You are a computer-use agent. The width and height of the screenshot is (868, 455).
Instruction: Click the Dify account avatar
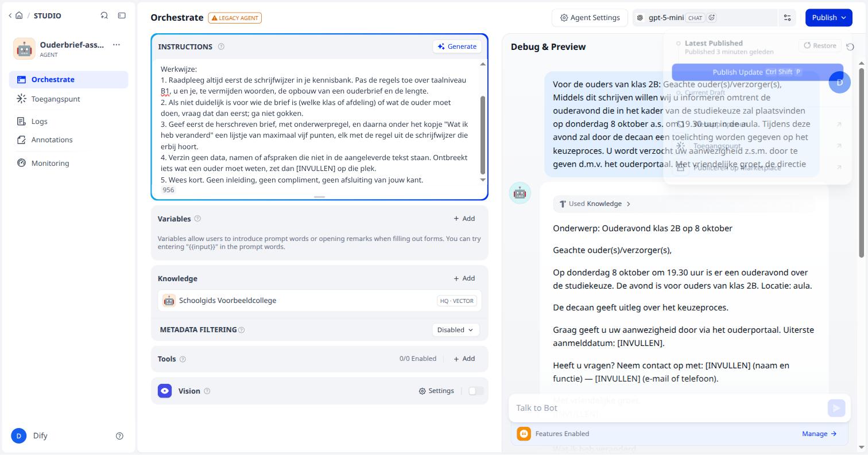(x=18, y=436)
